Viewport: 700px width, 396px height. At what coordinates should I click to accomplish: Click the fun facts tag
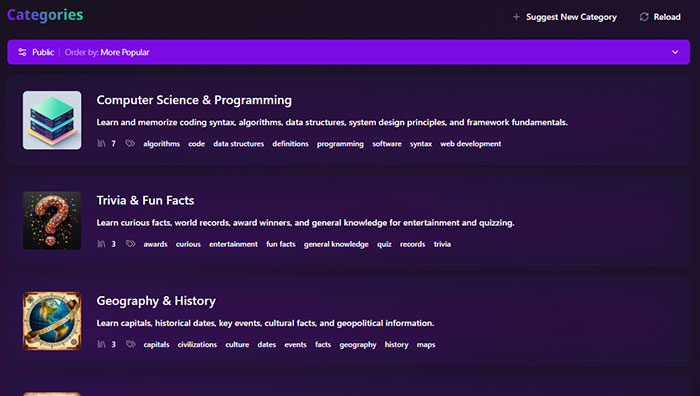[x=281, y=244]
